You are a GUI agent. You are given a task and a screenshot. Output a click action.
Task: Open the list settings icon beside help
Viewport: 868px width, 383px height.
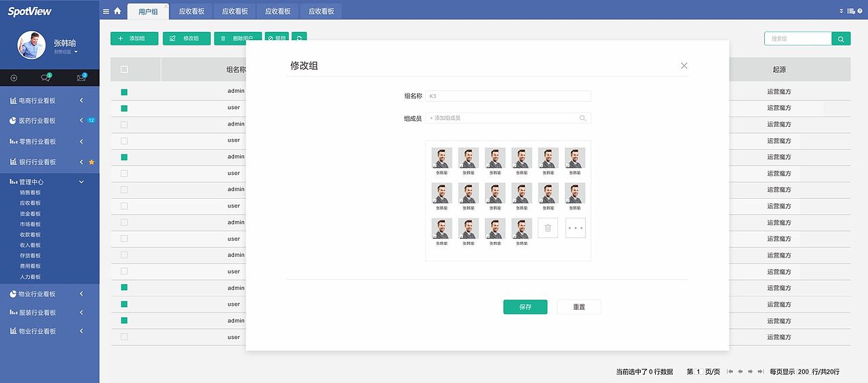tap(851, 11)
